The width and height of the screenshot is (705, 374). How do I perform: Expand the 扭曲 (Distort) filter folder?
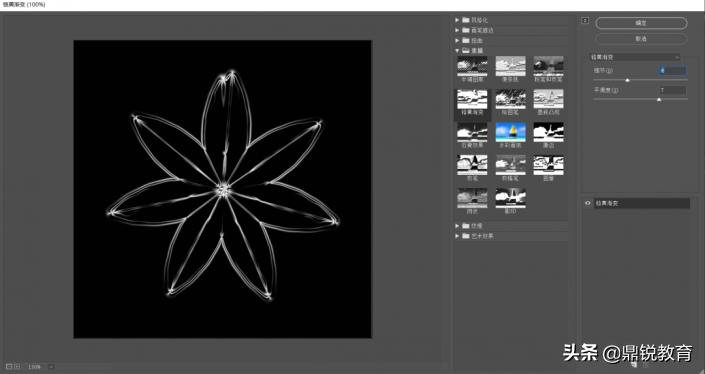[x=457, y=40]
